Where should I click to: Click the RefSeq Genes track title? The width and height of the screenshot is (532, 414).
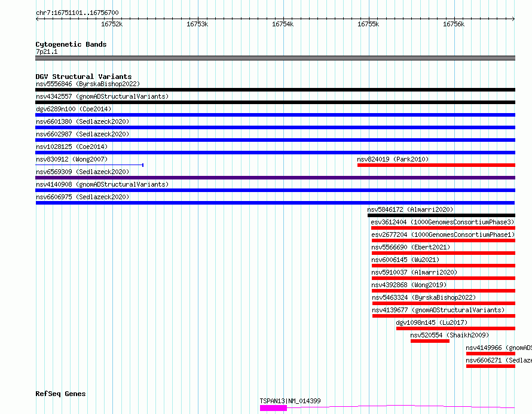point(60,394)
